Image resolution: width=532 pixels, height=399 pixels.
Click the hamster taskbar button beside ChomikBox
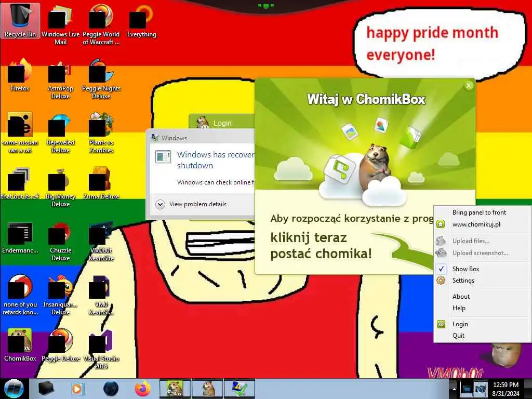(x=208, y=389)
